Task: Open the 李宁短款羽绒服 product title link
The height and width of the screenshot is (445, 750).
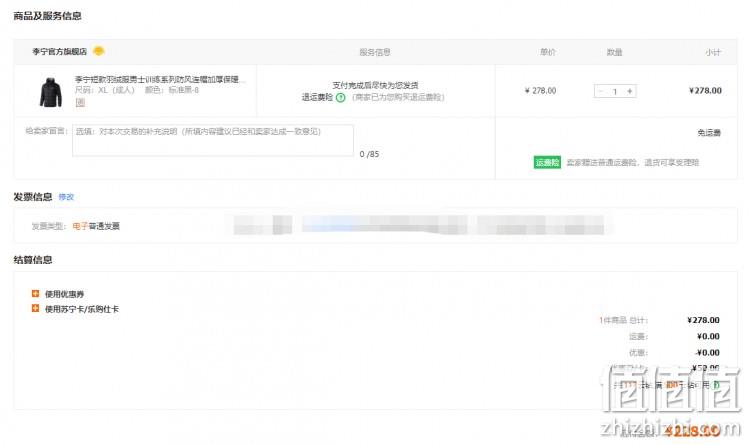Action: (160, 79)
